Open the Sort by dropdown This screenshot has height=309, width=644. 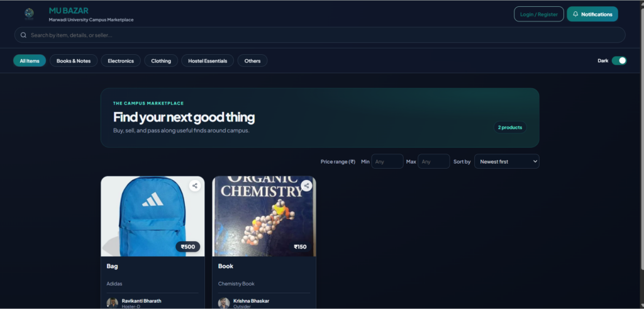[506, 162]
